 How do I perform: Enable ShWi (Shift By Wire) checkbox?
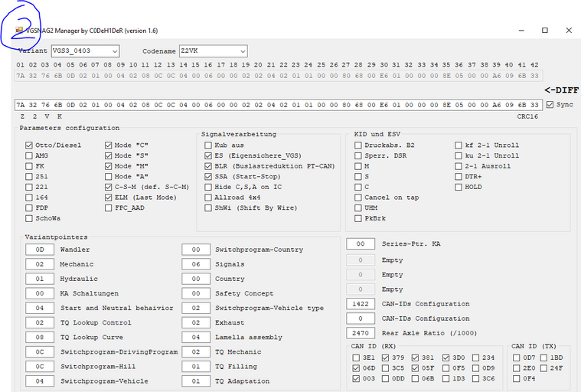[208, 207]
